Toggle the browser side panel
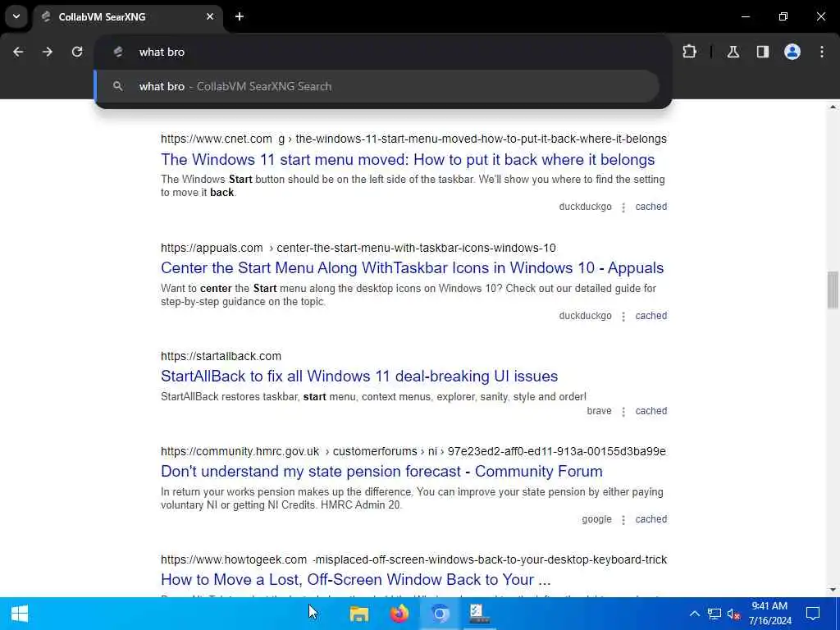840x630 pixels. (763, 52)
